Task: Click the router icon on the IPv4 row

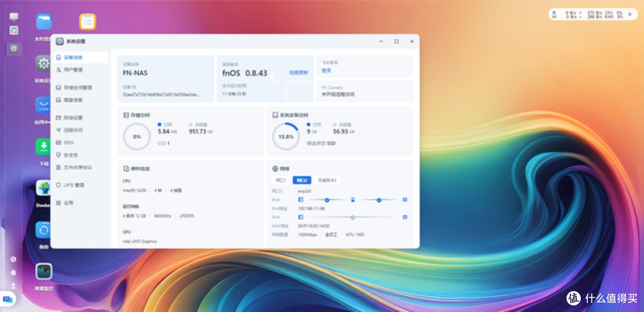Action: tap(353, 200)
